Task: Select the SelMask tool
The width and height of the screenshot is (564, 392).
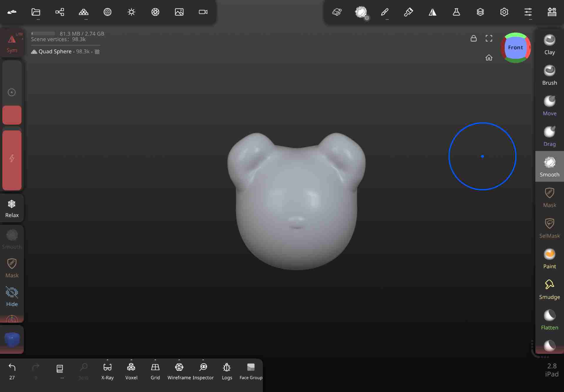Action: click(550, 228)
